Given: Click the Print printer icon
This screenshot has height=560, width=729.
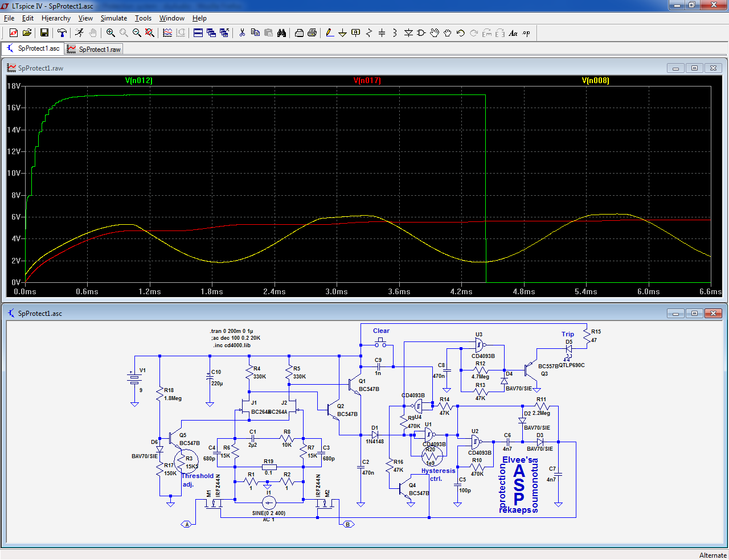Looking at the screenshot, I should (x=312, y=33).
